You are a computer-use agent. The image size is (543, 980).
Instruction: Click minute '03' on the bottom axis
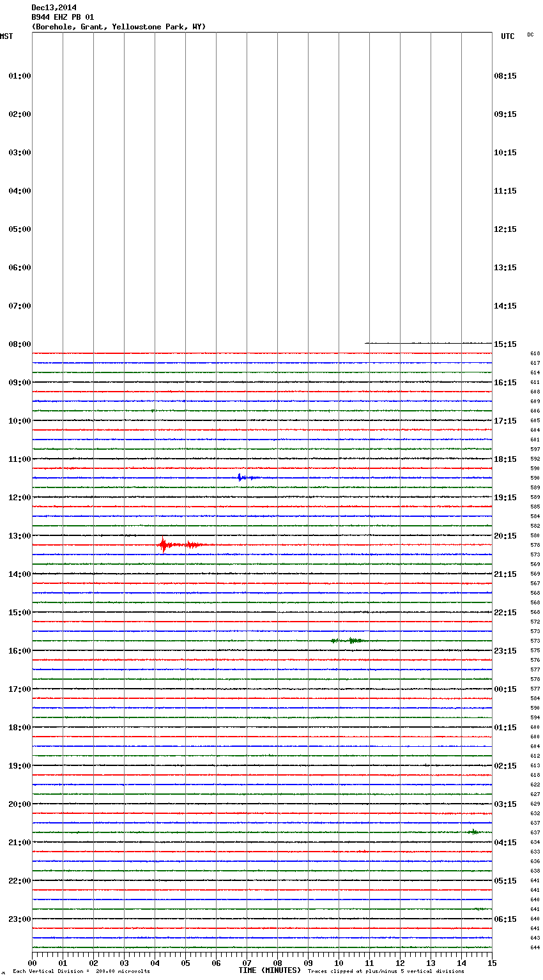tap(124, 963)
